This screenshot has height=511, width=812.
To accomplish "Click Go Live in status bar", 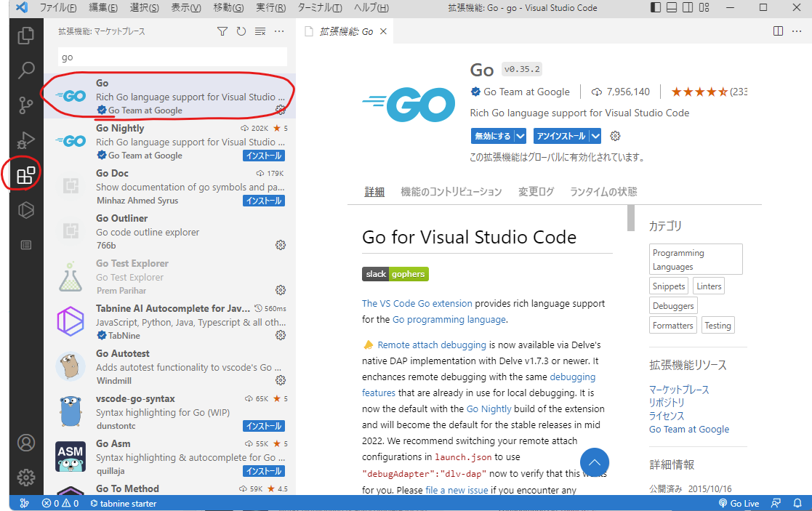I will (739, 503).
